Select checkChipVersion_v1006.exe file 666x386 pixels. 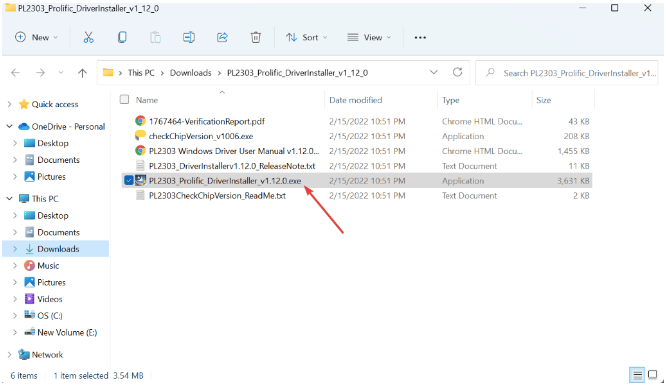click(200, 136)
